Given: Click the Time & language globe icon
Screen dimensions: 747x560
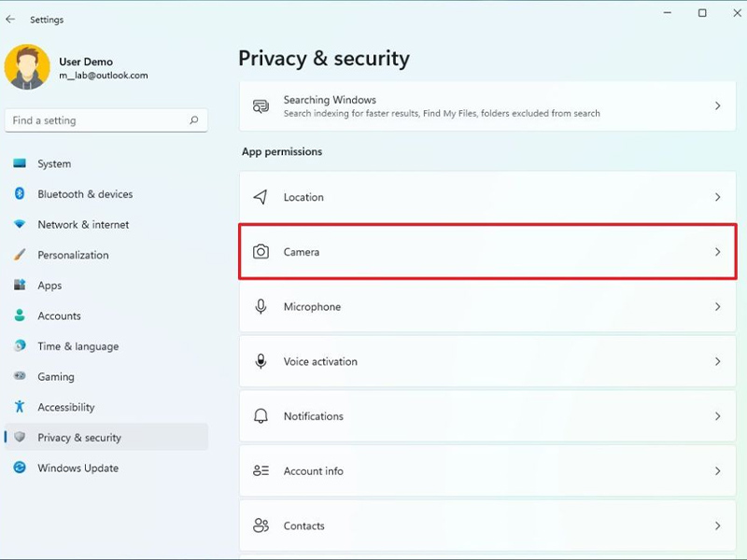Looking at the screenshot, I should 20,345.
